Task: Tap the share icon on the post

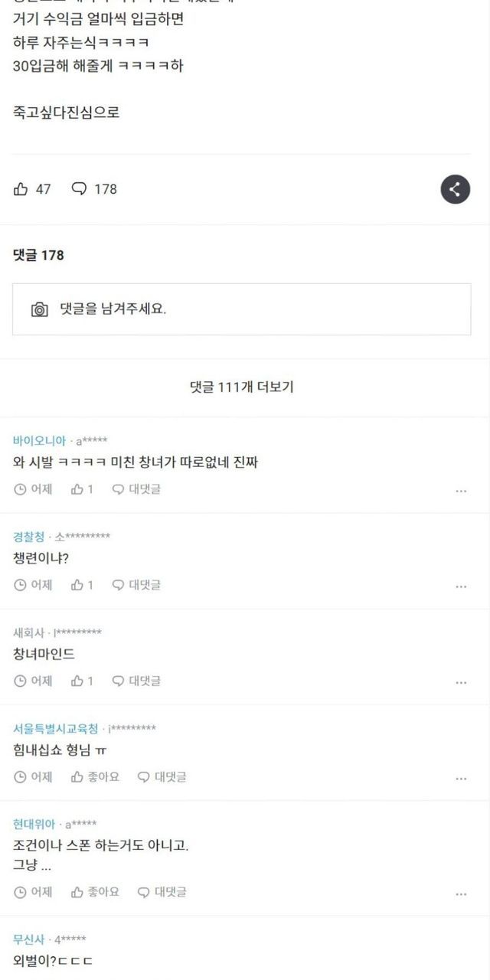Action: (455, 189)
